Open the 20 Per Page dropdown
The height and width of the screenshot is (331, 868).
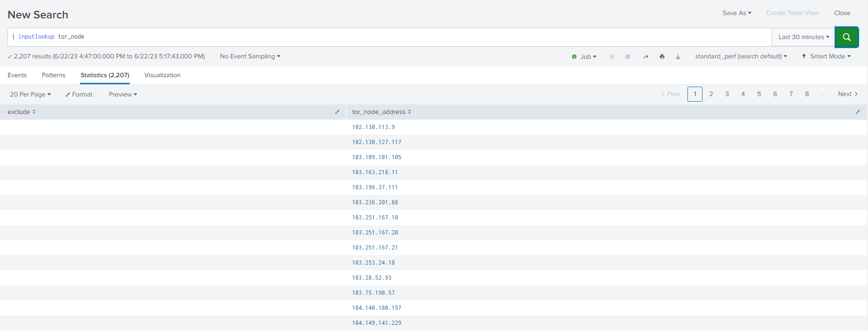point(30,95)
